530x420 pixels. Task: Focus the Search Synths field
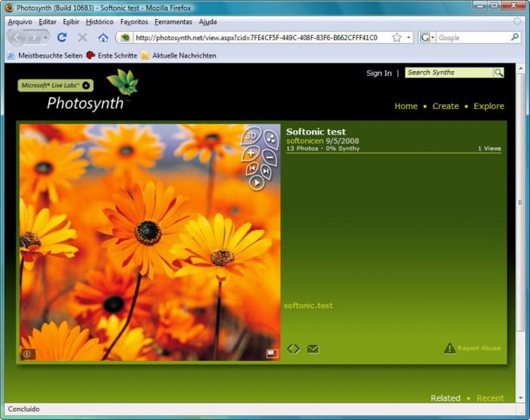coord(449,73)
